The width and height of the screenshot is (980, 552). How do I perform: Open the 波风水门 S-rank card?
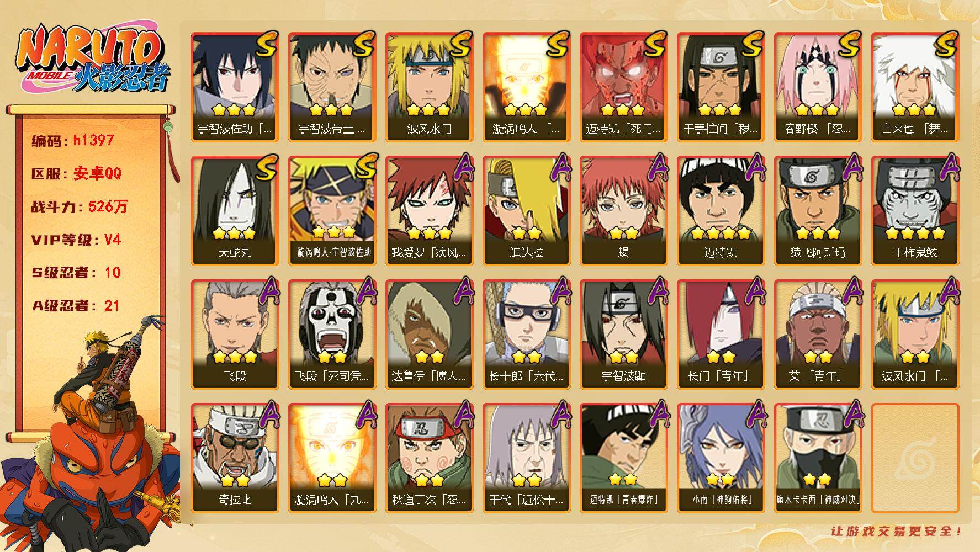click(429, 87)
